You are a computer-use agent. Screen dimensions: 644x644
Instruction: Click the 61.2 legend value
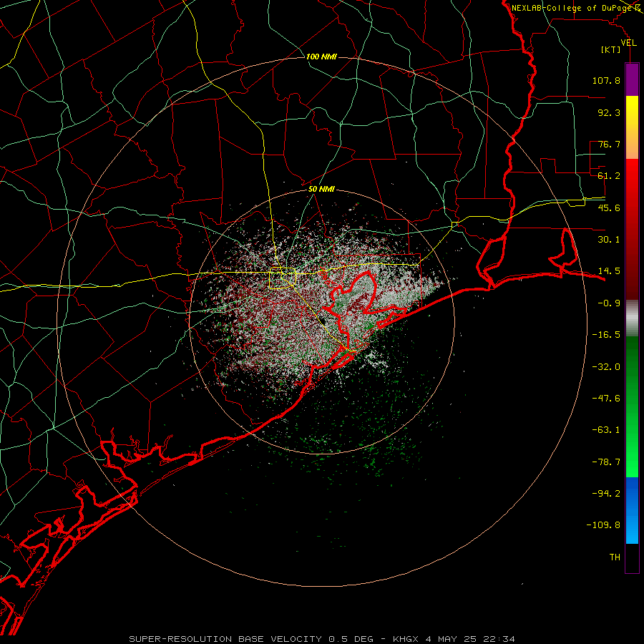click(x=609, y=176)
